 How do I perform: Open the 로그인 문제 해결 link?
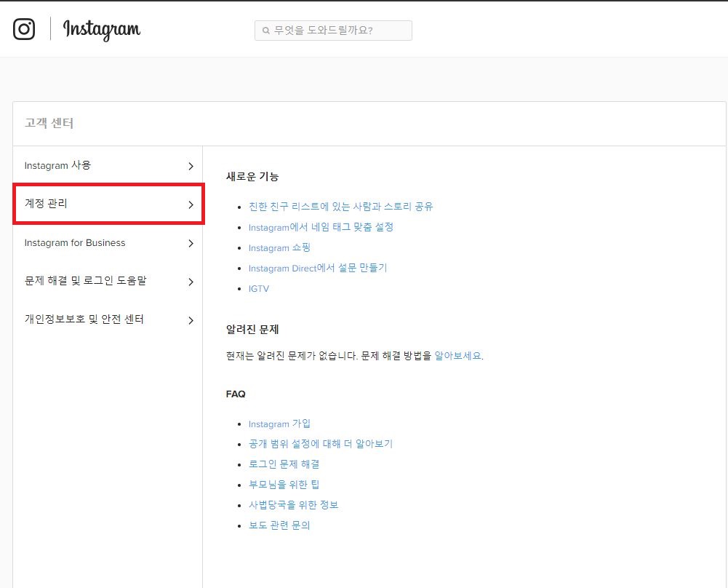(284, 464)
